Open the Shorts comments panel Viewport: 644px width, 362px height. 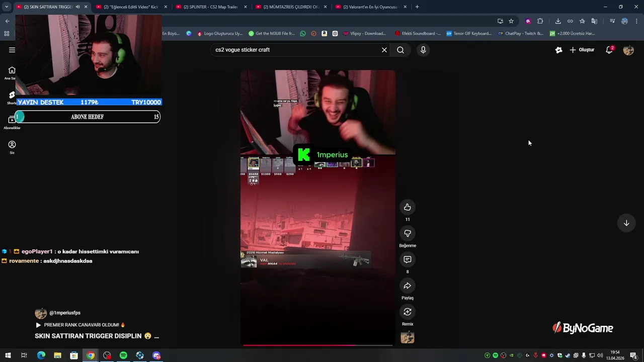(x=408, y=259)
